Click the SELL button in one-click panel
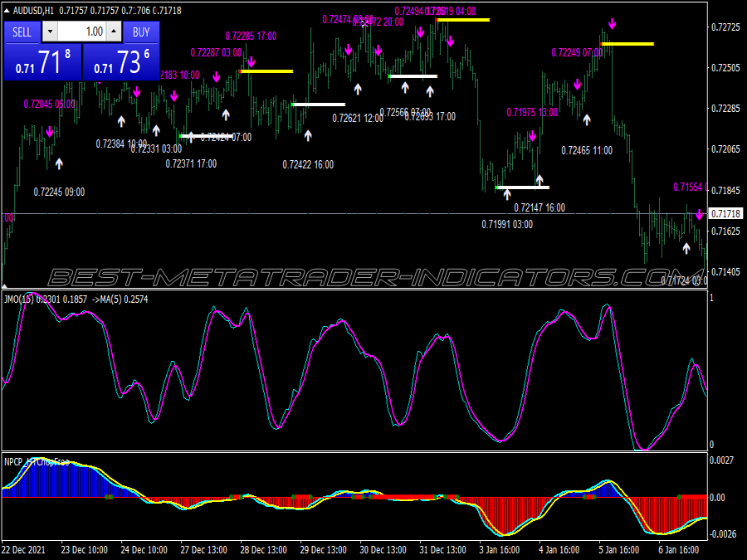The width and height of the screenshot is (747, 560). click(x=22, y=32)
